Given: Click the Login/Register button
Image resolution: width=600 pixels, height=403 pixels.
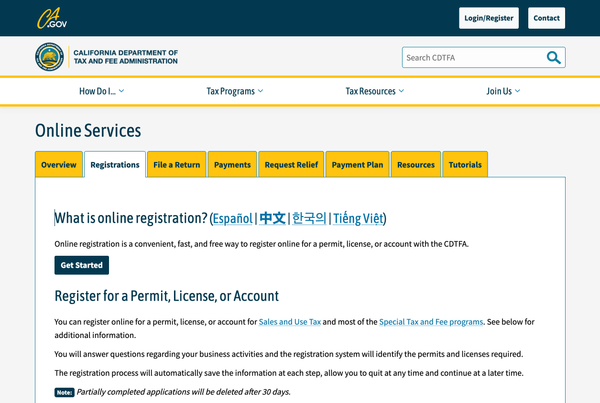Looking at the screenshot, I should tap(488, 18).
